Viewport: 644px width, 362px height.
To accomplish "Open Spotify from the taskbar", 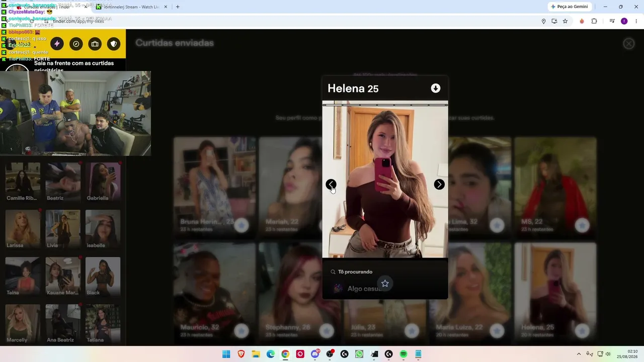I will 404,354.
